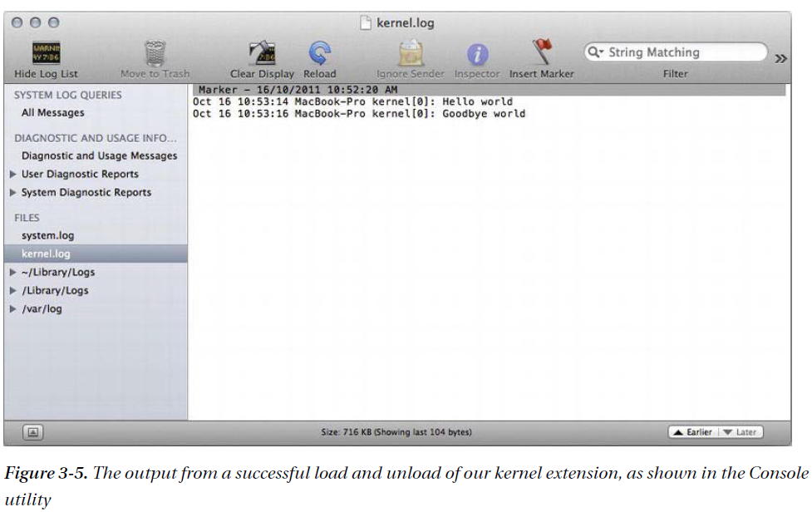The width and height of the screenshot is (812, 512).
Task: Select the /Library/Logs row label
Action: click(x=55, y=290)
